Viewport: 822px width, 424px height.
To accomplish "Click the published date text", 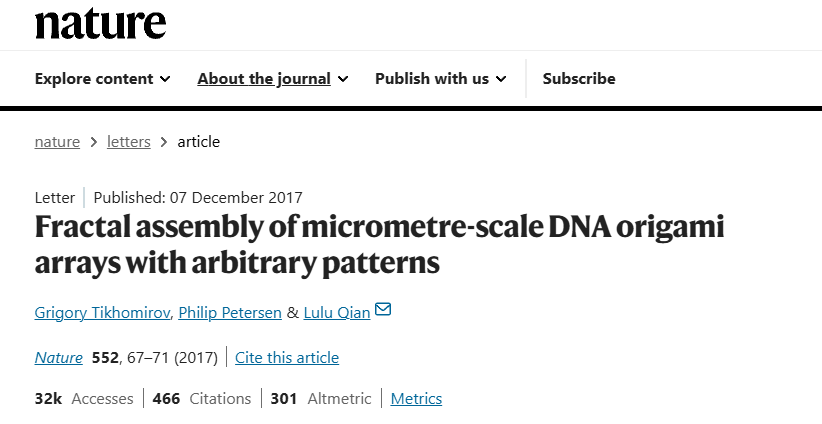I will point(197,197).
